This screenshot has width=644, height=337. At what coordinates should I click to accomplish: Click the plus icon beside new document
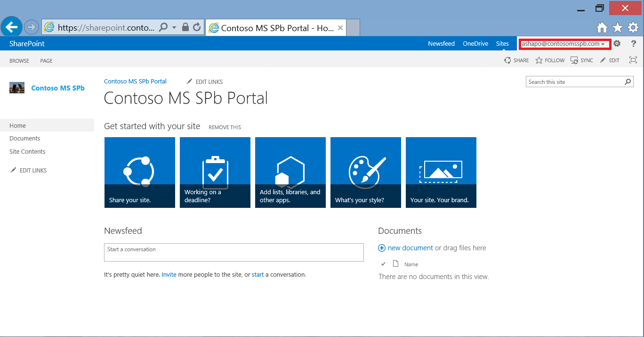click(x=382, y=248)
